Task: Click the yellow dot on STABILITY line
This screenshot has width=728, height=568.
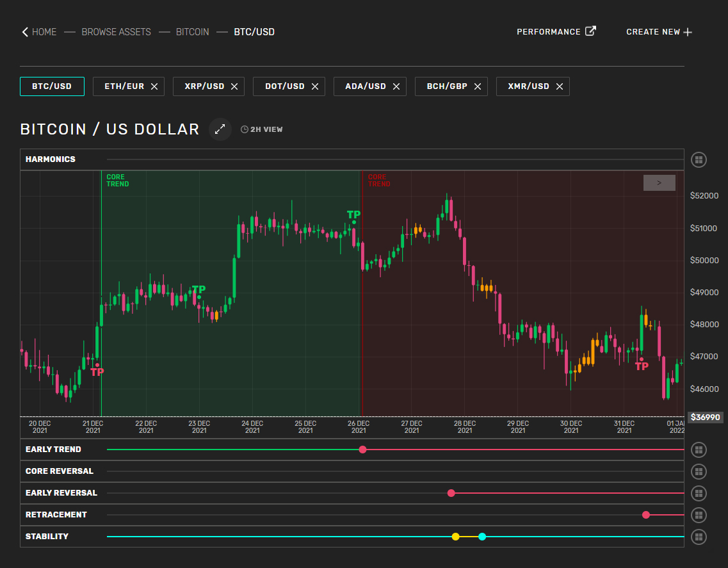Action: [455, 537]
